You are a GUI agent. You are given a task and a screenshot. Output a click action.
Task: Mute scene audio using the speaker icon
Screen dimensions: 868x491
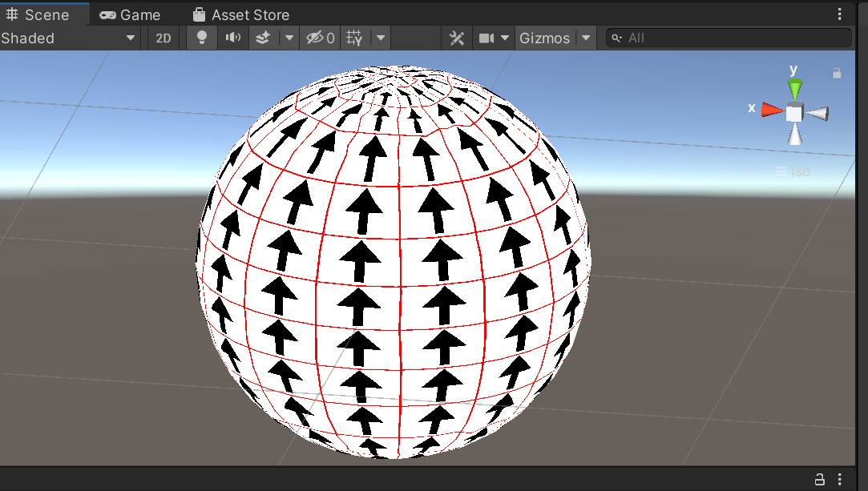point(233,38)
